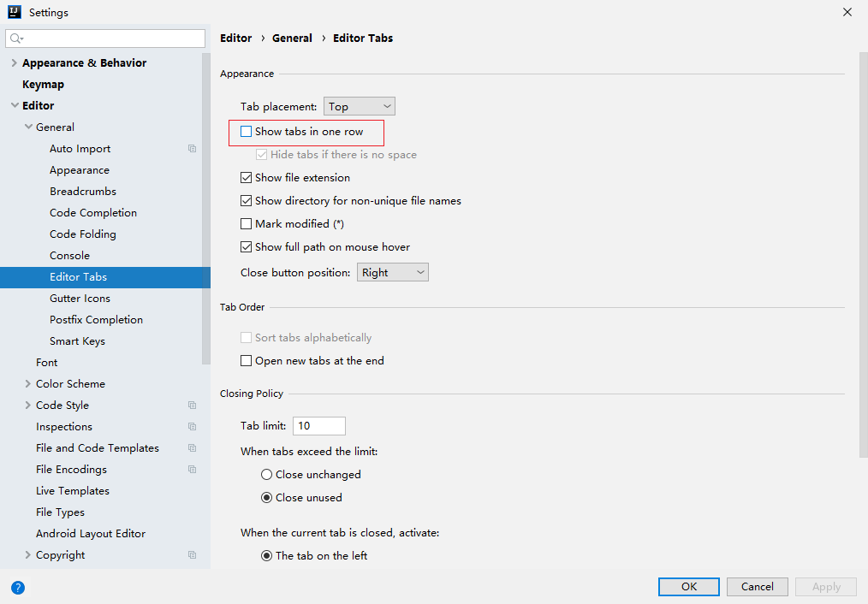Open File Types settings

click(x=60, y=512)
